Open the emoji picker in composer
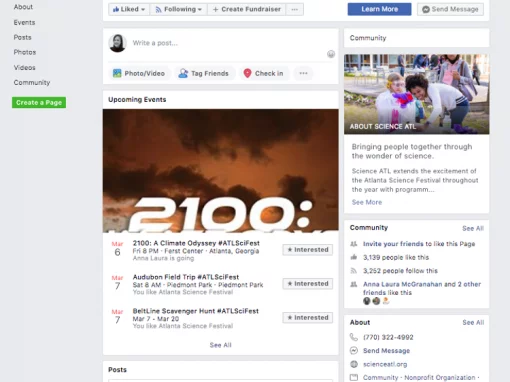The width and height of the screenshot is (510, 382). tap(331, 54)
